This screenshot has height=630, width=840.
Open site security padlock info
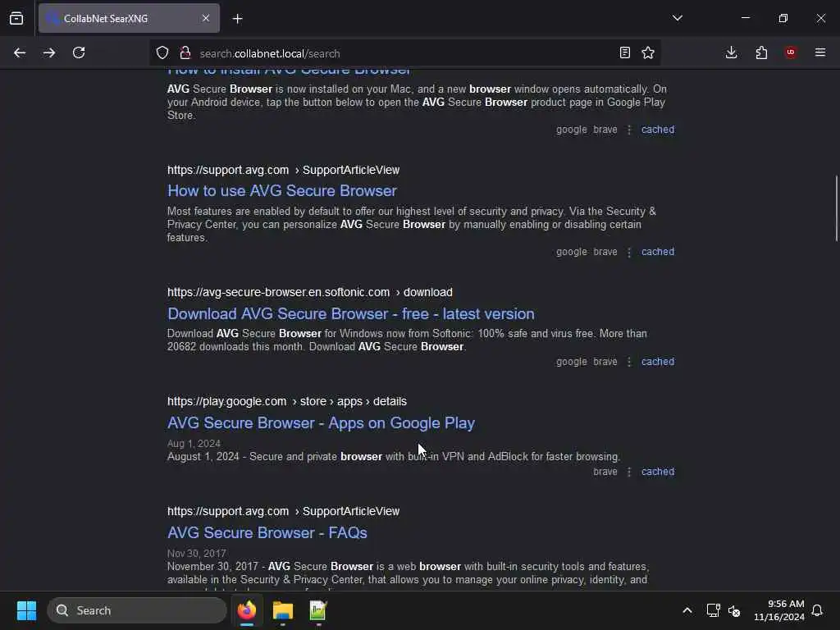coord(185,52)
